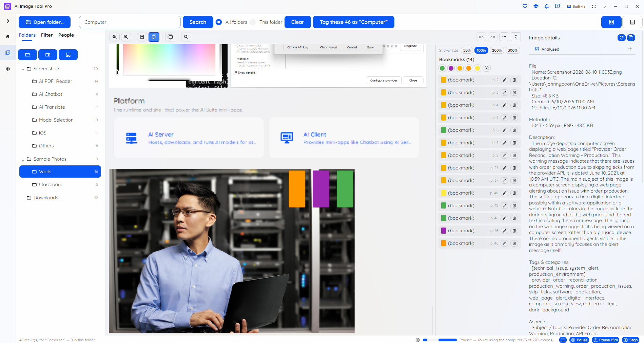This screenshot has height=343, width=644.
Task: Click Tag these 46 as "Computer" button
Action: click(353, 22)
